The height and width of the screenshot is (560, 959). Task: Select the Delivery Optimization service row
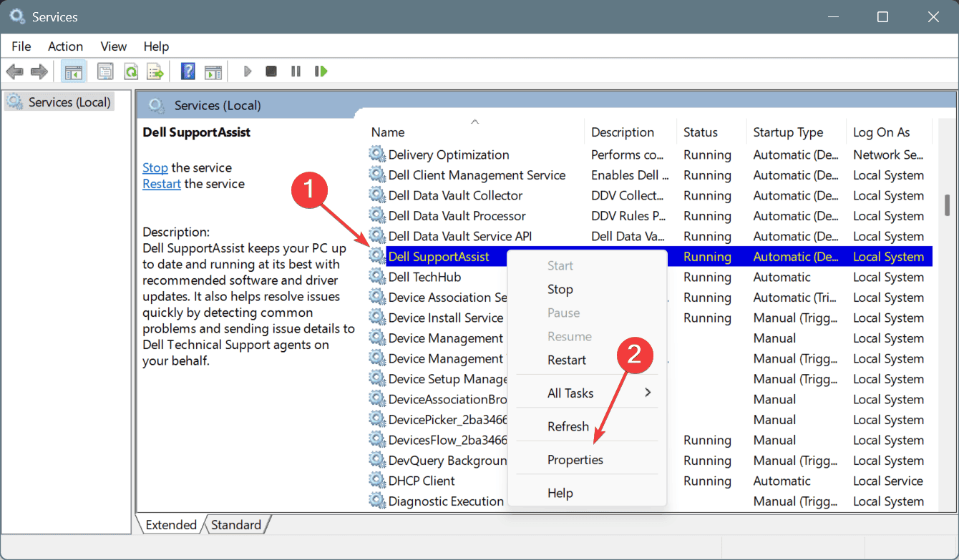649,154
